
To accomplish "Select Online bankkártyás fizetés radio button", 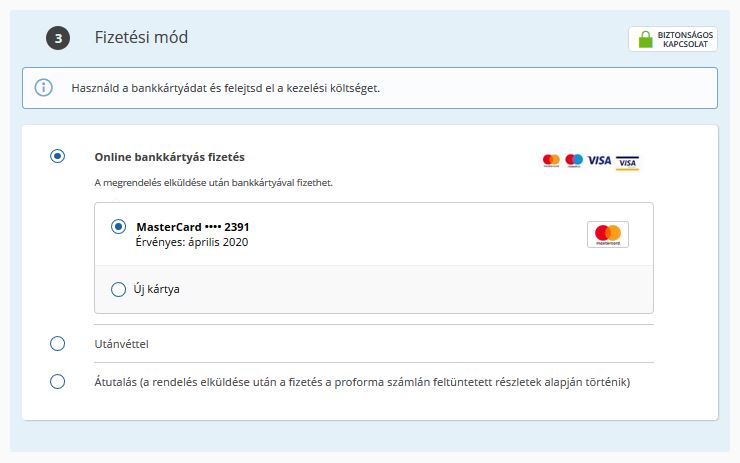I will point(58,156).
